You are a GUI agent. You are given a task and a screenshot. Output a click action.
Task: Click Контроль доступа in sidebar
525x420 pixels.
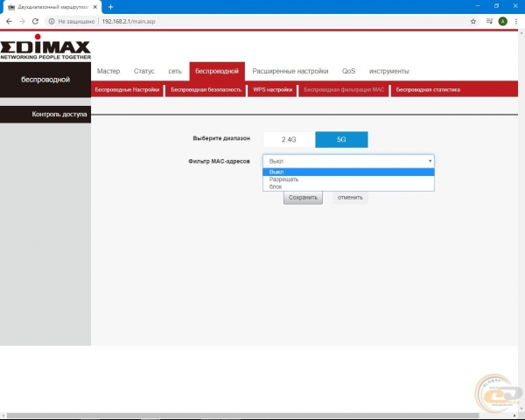pos(45,115)
